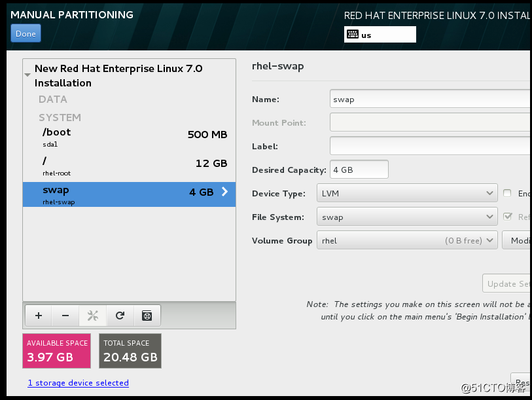Open the configure mount point tools icon
The width and height of the screenshot is (532, 400).
pyautogui.click(x=93, y=316)
